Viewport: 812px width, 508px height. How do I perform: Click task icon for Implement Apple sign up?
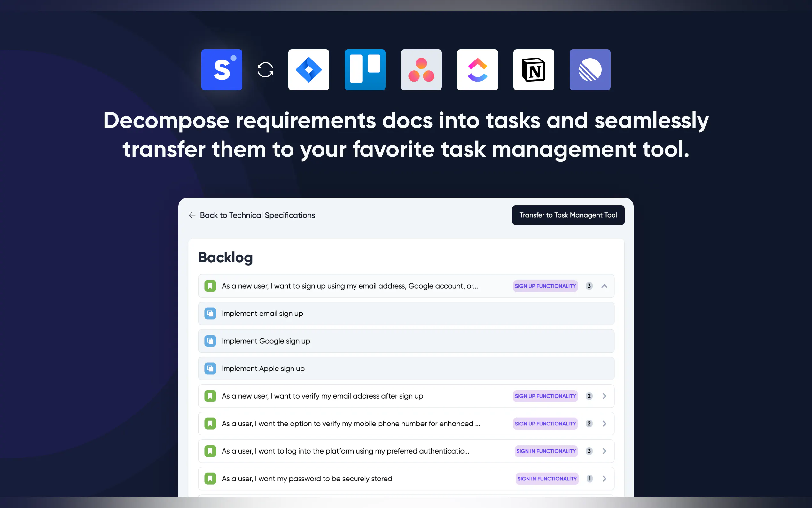210,369
